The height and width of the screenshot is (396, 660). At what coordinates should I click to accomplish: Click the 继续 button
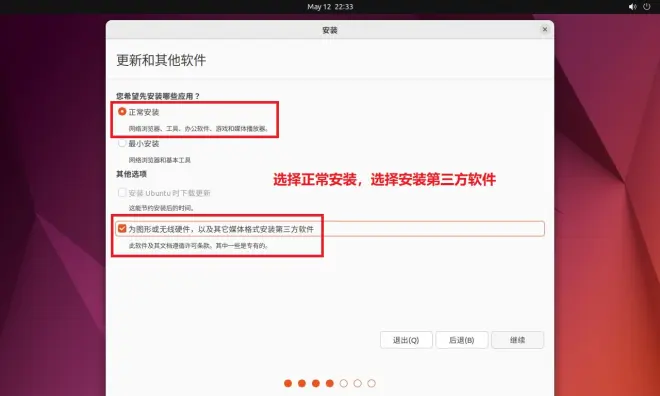click(517, 340)
